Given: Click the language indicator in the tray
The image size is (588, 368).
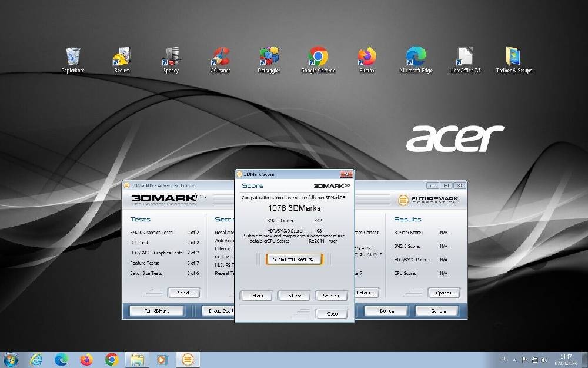Looking at the screenshot, I should click(x=503, y=359).
